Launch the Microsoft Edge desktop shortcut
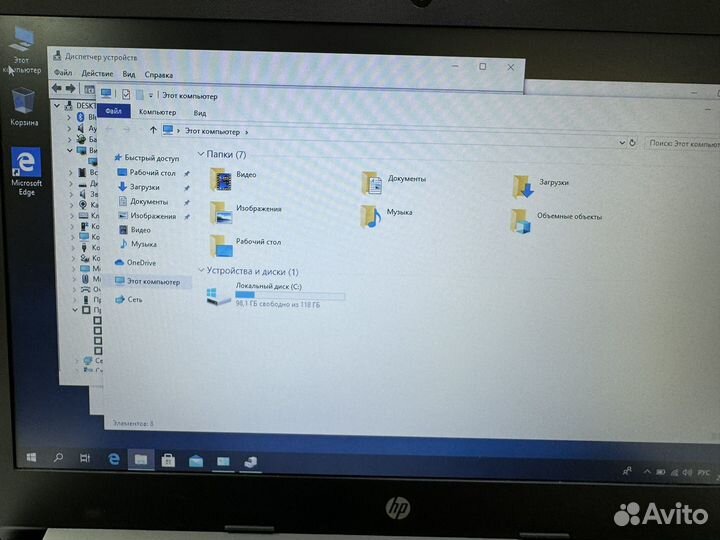 coord(26,172)
